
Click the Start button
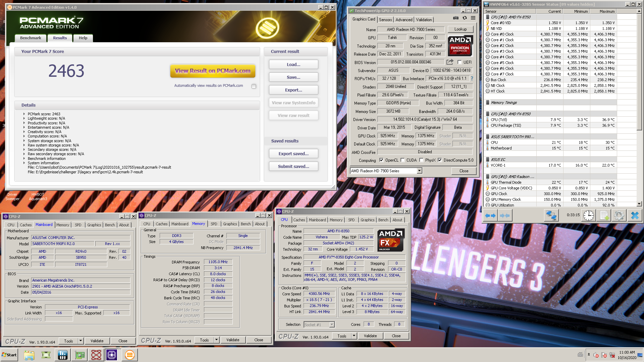pos(9,355)
